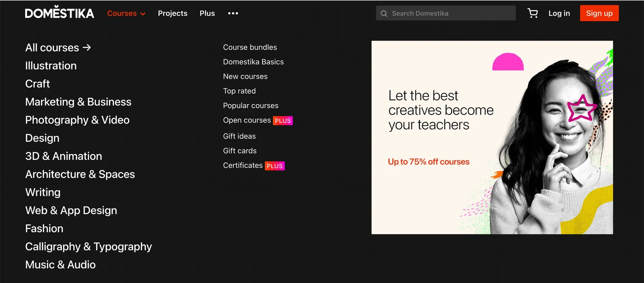This screenshot has width=644, height=283.
Task: Select the Illustration category
Action: click(x=51, y=66)
